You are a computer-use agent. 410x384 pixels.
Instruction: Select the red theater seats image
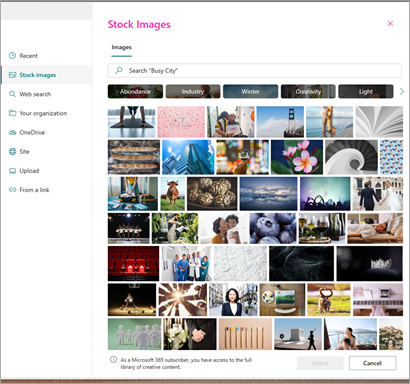click(133, 263)
